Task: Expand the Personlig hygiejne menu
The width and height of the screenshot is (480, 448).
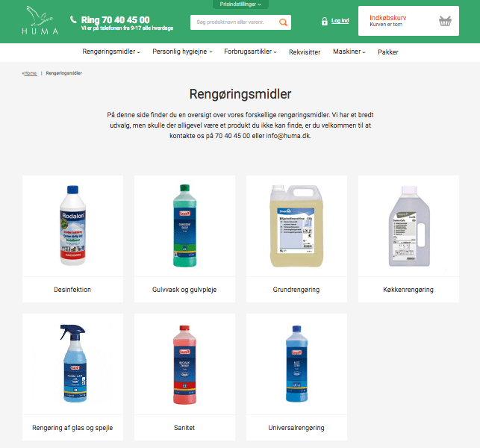Action: (x=182, y=52)
